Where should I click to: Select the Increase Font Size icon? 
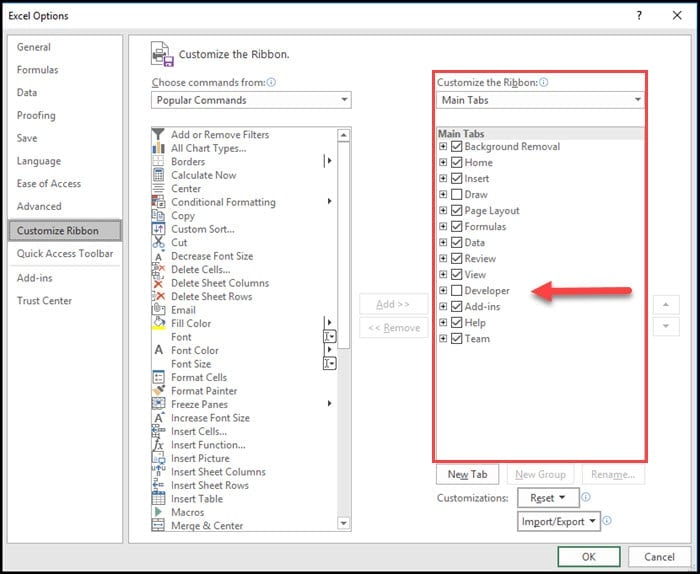[x=158, y=418]
